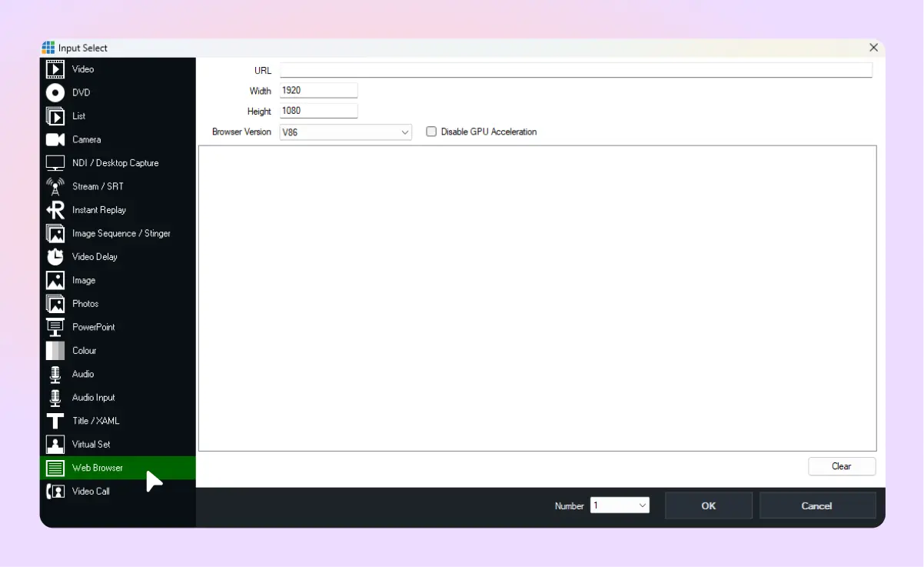Click the Clear button
Screen dimensions: 924x567
point(842,466)
